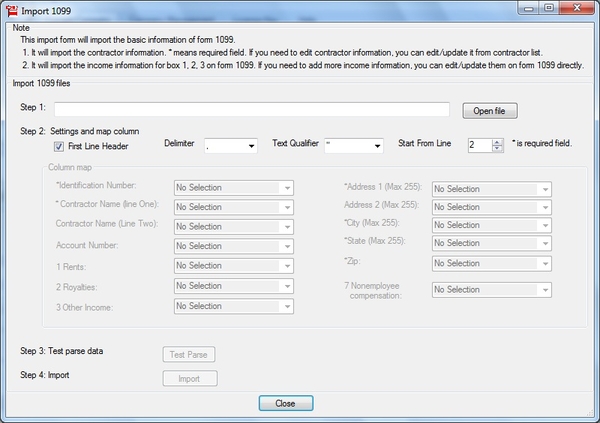This screenshot has width=600, height=423.
Task: Increase the Start From Line value
Action: pos(498,141)
